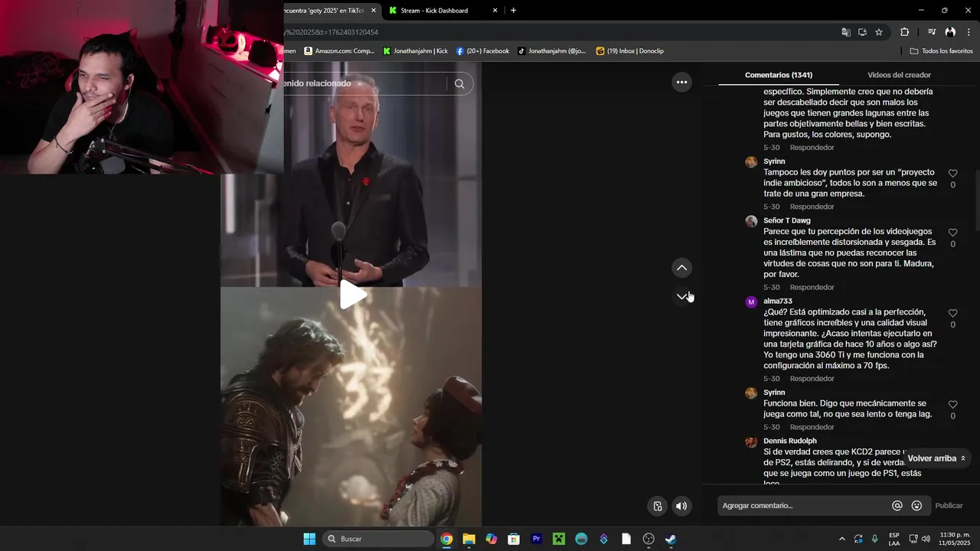
Task: Open the emoji picker in comment box
Action: click(x=916, y=506)
